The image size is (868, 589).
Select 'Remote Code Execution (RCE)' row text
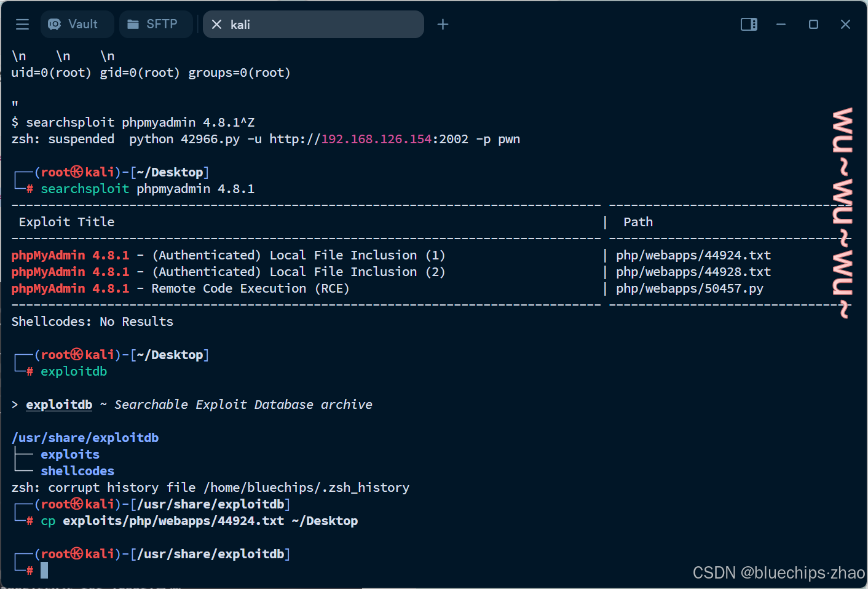coord(251,288)
